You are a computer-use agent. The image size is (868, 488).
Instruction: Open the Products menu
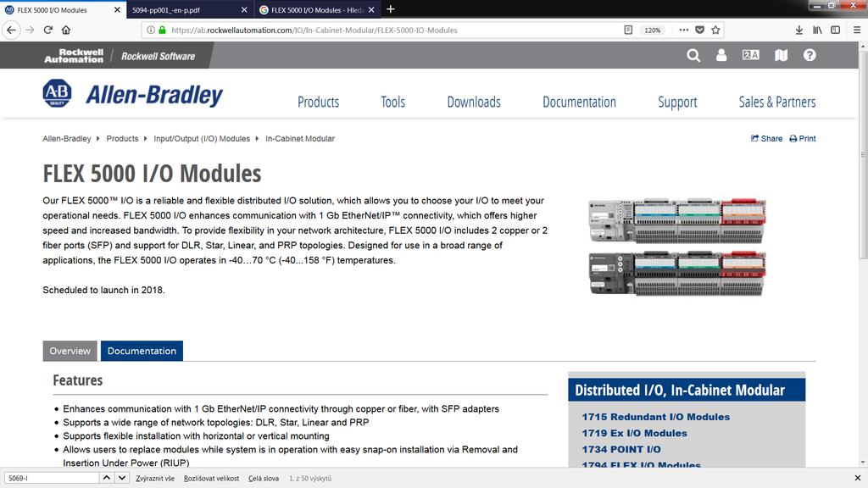pyautogui.click(x=319, y=102)
